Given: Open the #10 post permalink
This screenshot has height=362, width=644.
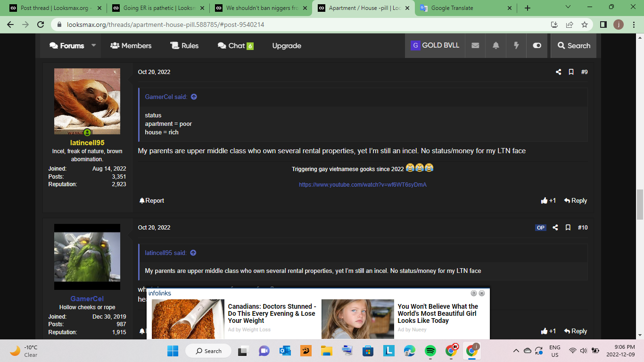Looking at the screenshot, I should point(583,228).
